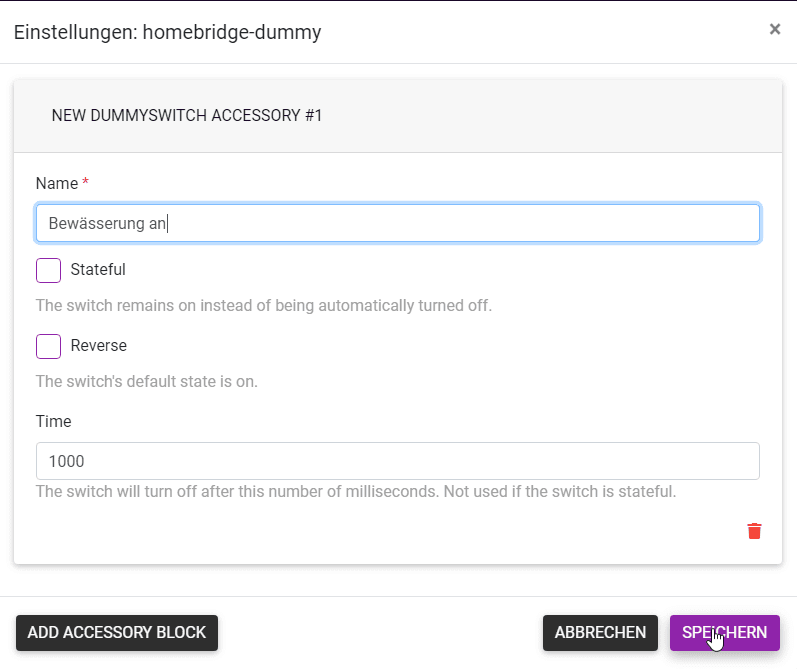Click the Time label

pos(53,421)
